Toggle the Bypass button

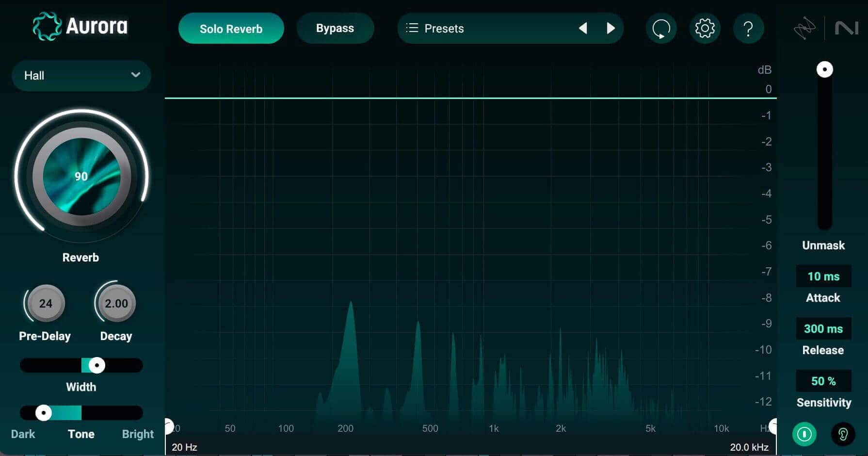pyautogui.click(x=335, y=28)
